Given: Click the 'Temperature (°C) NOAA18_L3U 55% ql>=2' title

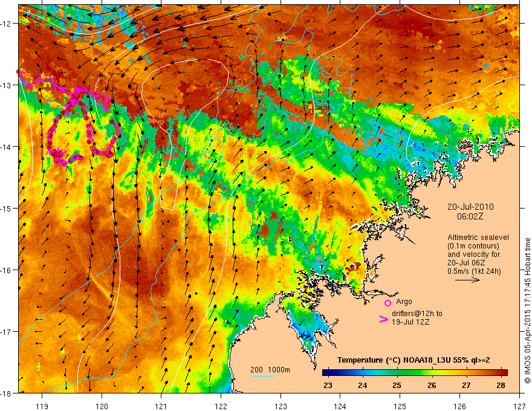Looking at the screenshot, I should coord(414,360).
